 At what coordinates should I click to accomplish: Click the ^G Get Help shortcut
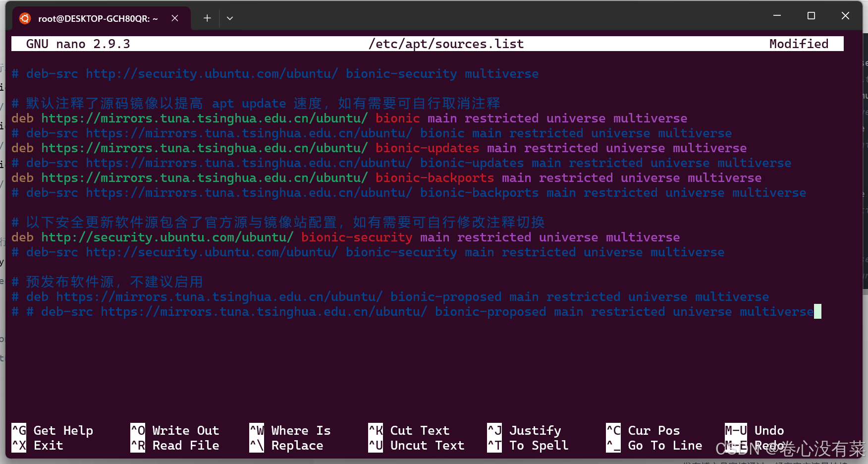[x=53, y=430]
